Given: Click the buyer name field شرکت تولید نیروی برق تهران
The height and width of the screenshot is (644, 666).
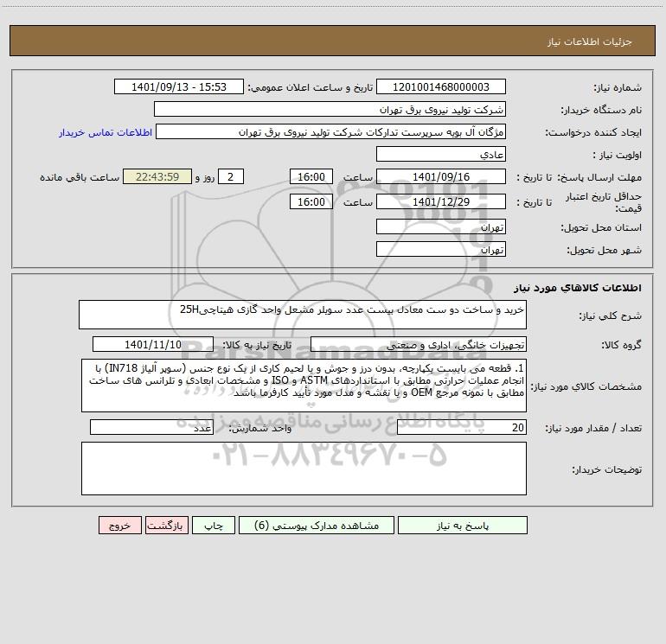Looking at the screenshot, I should coord(330,109).
